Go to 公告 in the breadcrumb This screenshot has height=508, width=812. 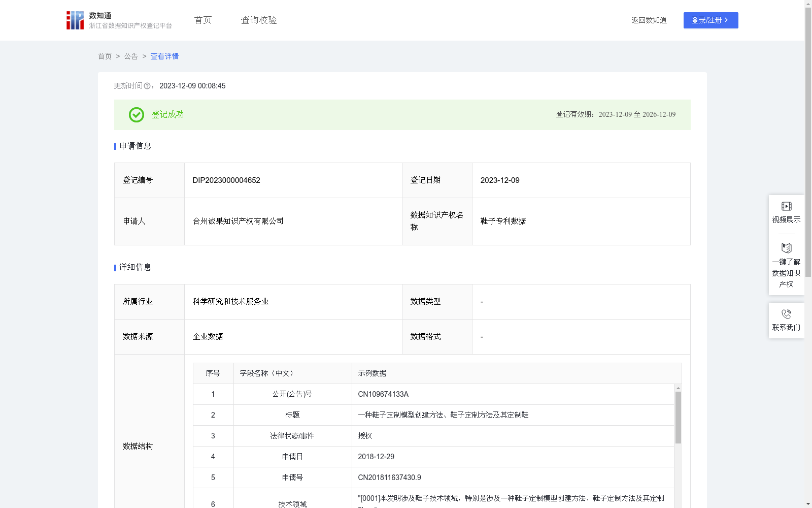point(131,56)
